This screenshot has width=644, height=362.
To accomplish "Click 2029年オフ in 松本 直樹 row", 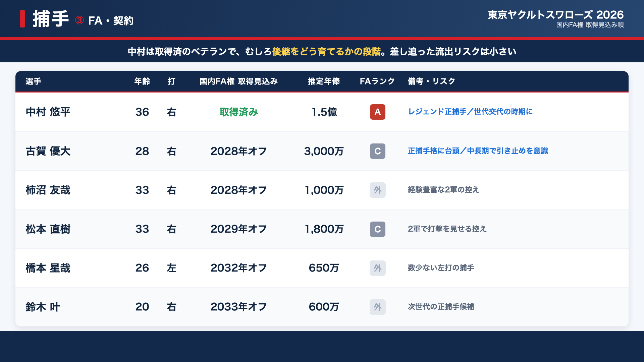I will click(238, 229).
